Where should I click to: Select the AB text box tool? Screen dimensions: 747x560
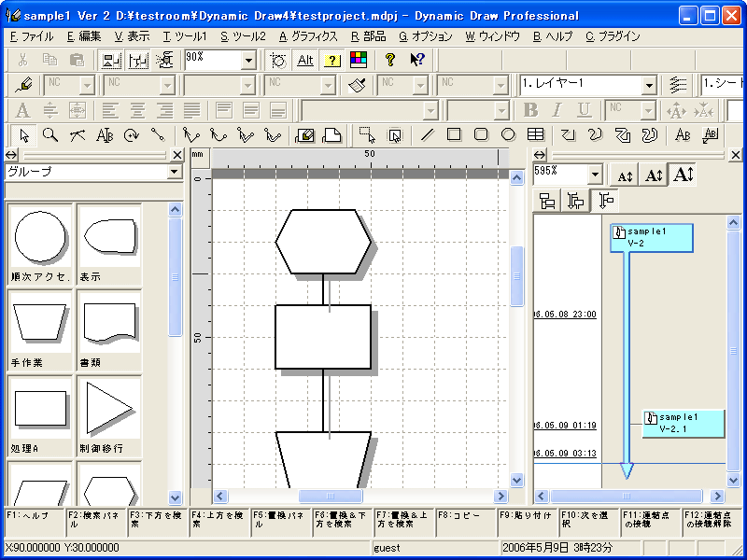(684, 135)
